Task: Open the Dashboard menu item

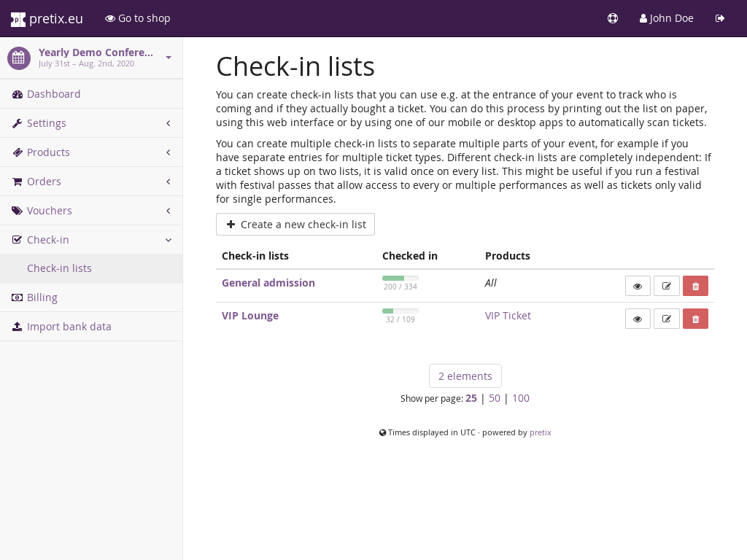Action: (x=53, y=94)
